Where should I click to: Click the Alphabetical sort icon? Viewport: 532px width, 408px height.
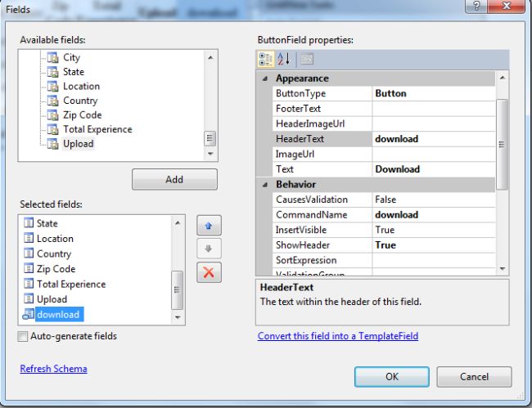point(284,59)
